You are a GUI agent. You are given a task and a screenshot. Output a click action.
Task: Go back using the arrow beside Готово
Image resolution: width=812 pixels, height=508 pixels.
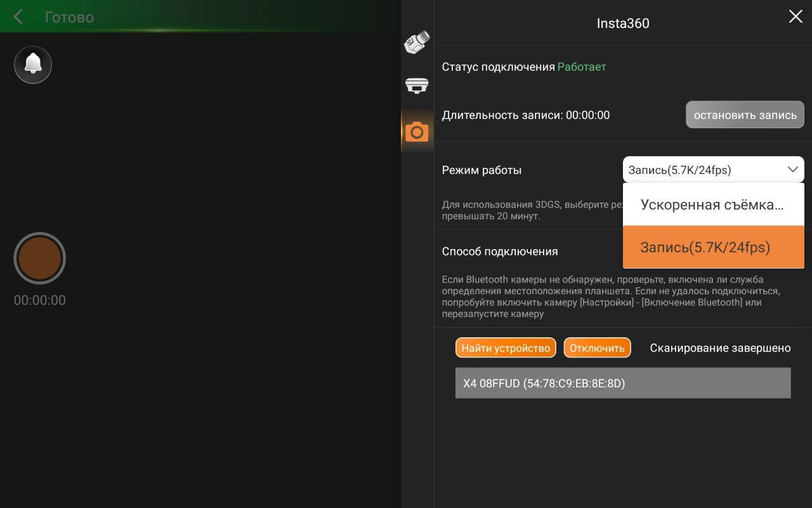tap(18, 17)
